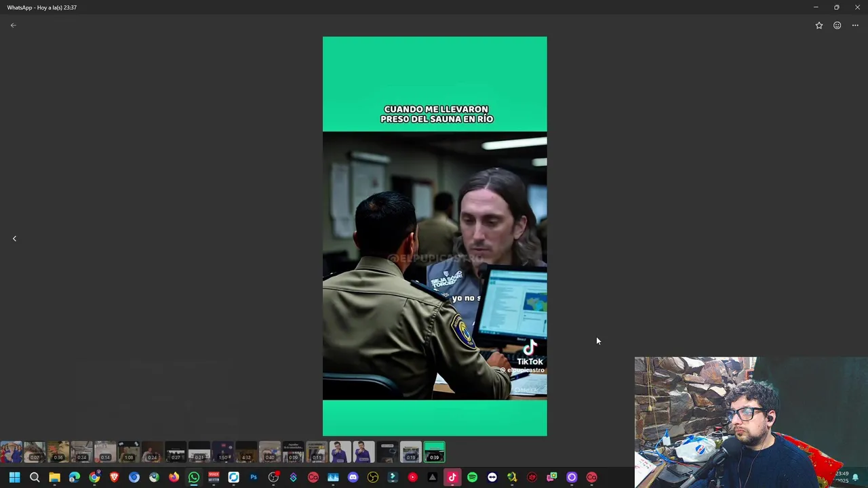Viewport: 868px width, 488px height.
Task: Open the emoji reaction picker
Action: point(837,25)
